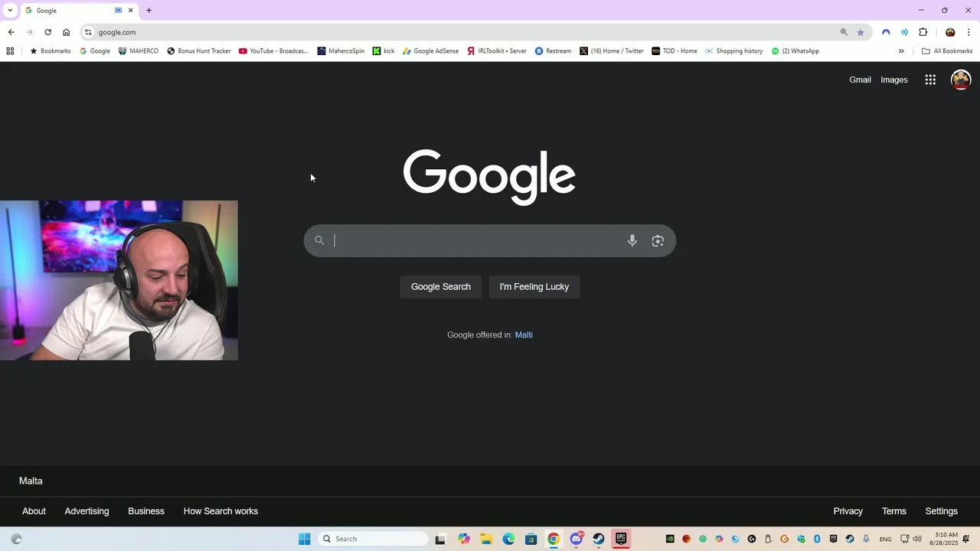Bookmark this tab with the star icon

click(x=861, y=32)
